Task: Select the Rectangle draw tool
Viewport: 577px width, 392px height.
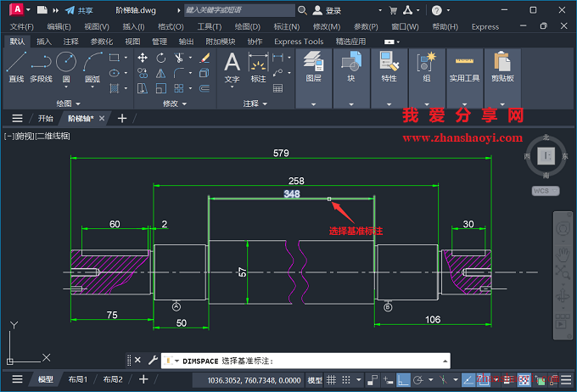Action: tap(115, 58)
